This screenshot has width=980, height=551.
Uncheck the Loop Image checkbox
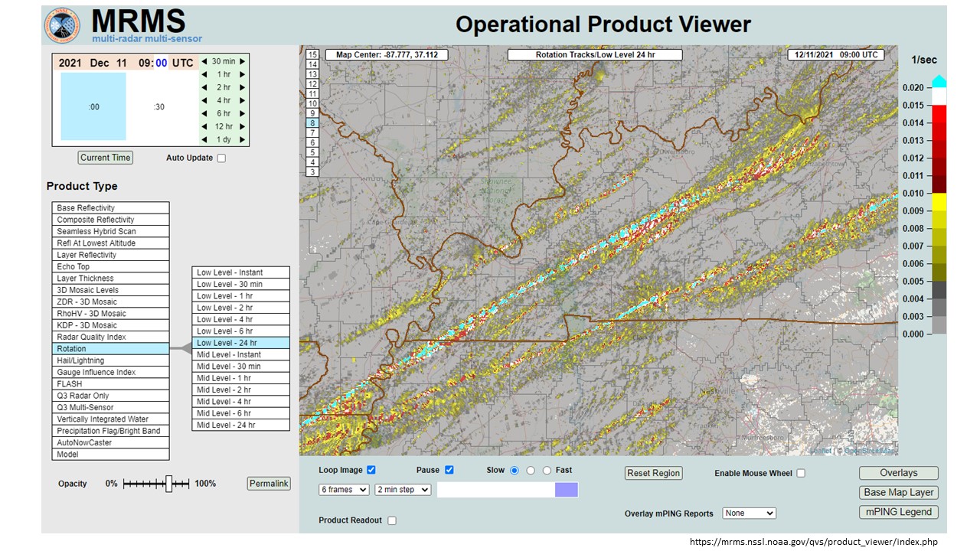click(371, 470)
